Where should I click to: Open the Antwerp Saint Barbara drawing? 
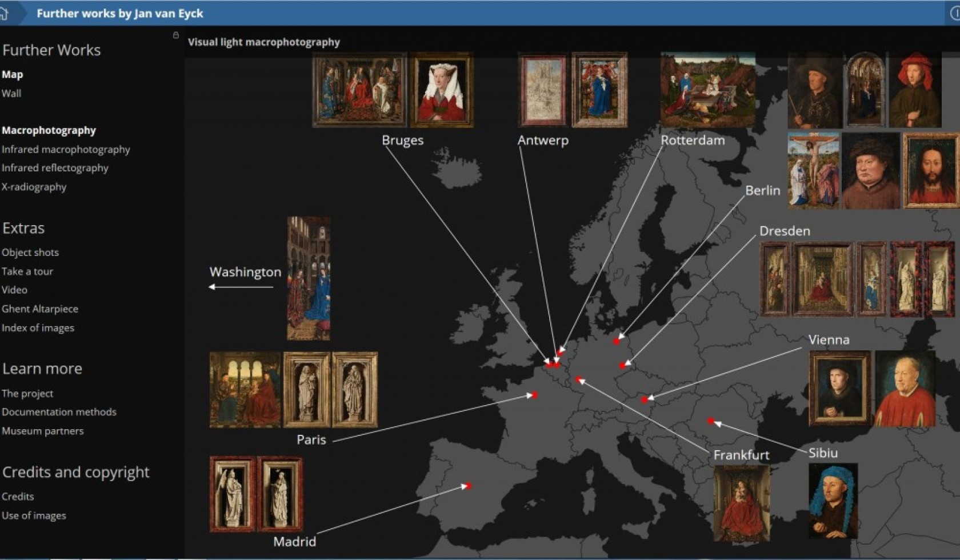[542, 90]
